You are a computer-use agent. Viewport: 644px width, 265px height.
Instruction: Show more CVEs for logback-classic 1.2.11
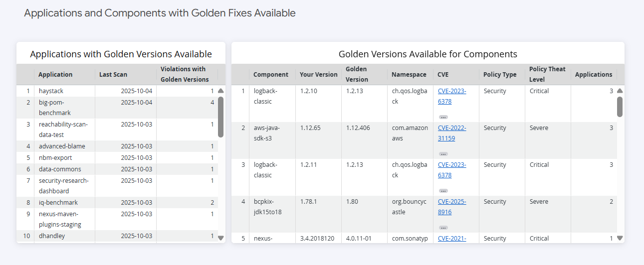[443, 191]
